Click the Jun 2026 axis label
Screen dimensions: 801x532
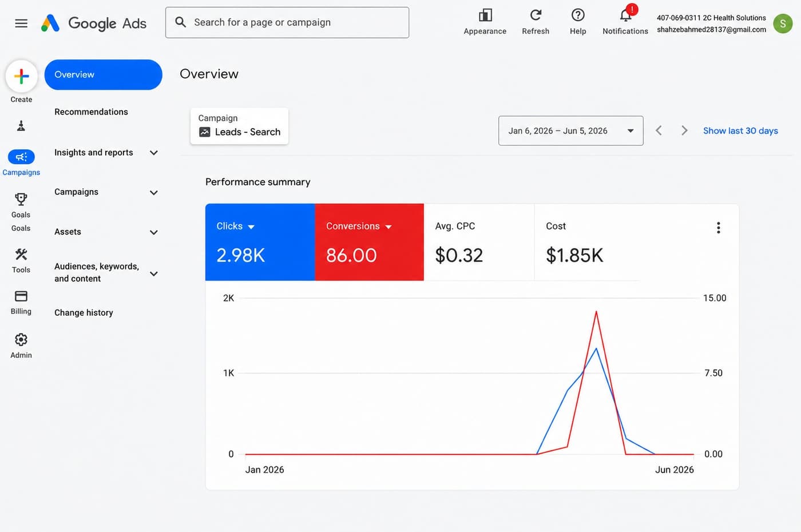click(x=674, y=470)
